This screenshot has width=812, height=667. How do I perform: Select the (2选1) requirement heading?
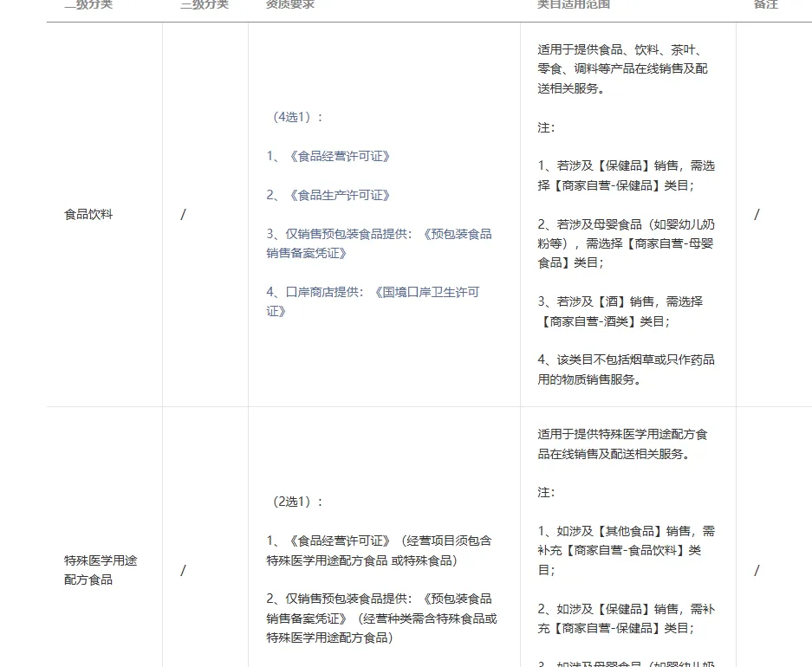pyautogui.click(x=296, y=502)
